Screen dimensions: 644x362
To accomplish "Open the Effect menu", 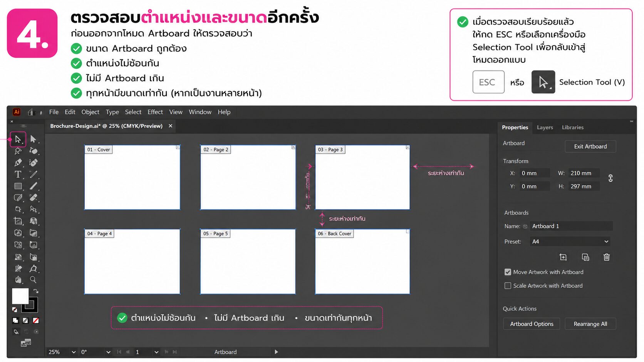I will (155, 112).
